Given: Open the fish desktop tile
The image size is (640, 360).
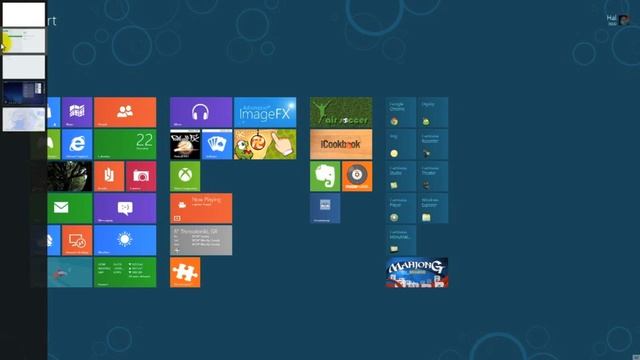Looking at the screenshot, I should coord(70,272).
